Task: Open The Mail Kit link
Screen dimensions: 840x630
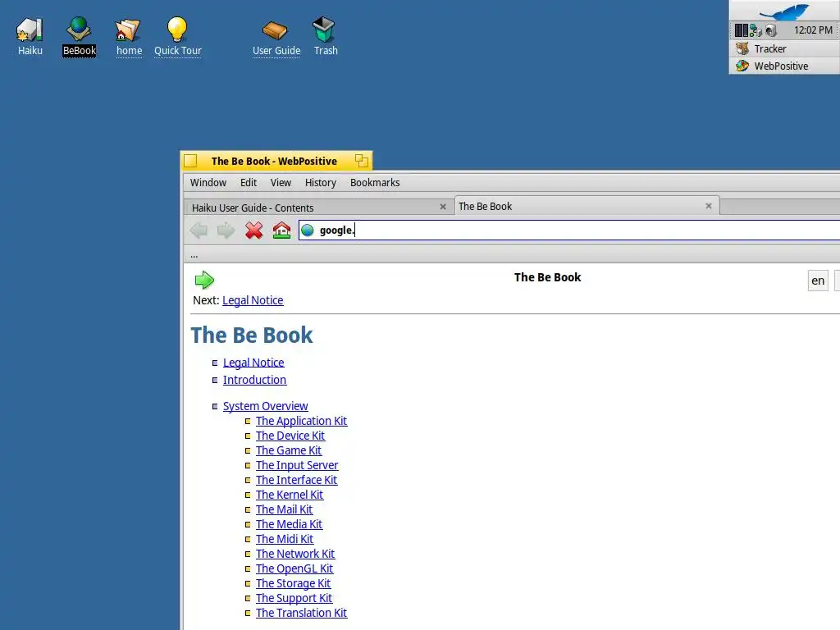Action: point(284,509)
